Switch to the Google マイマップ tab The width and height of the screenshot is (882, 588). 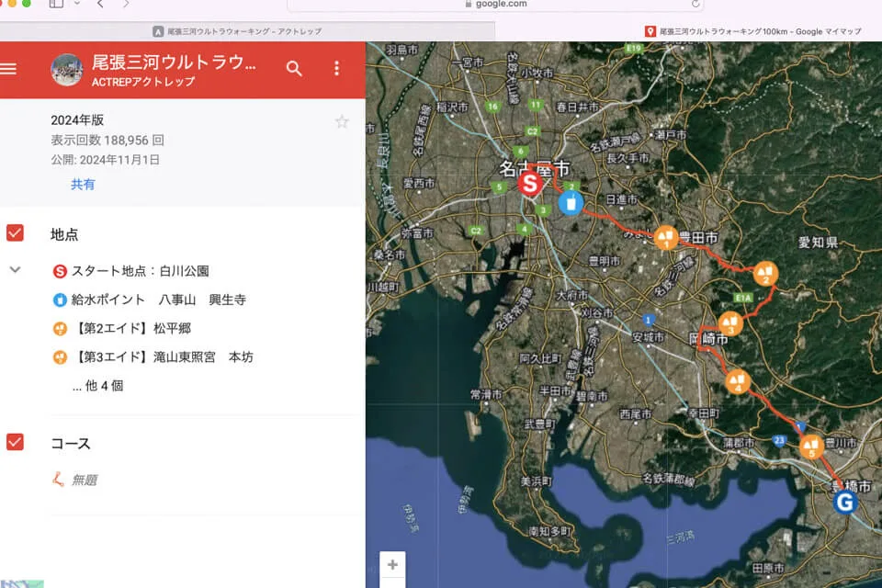click(753, 31)
